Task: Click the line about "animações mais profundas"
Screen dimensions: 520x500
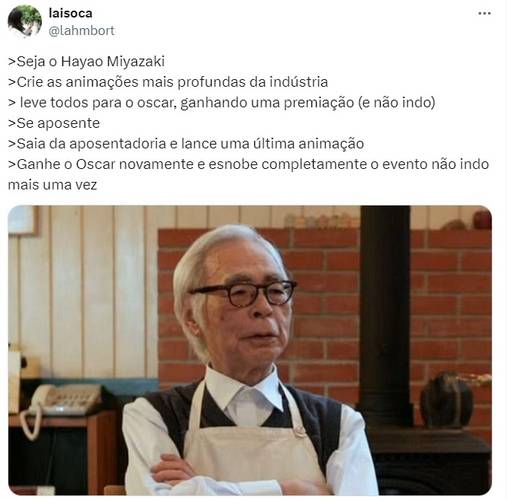Action: tap(168, 82)
